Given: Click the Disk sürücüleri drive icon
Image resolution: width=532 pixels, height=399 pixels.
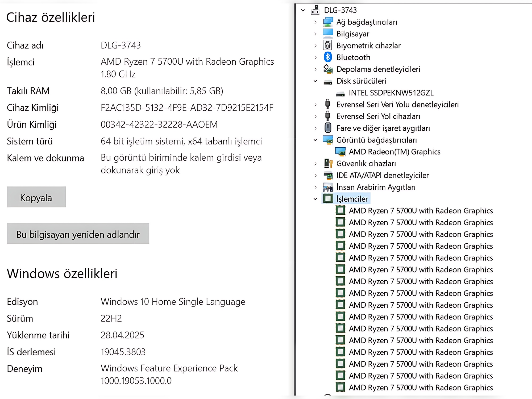Looking at the screenshot, I should [x=328, y=82].
